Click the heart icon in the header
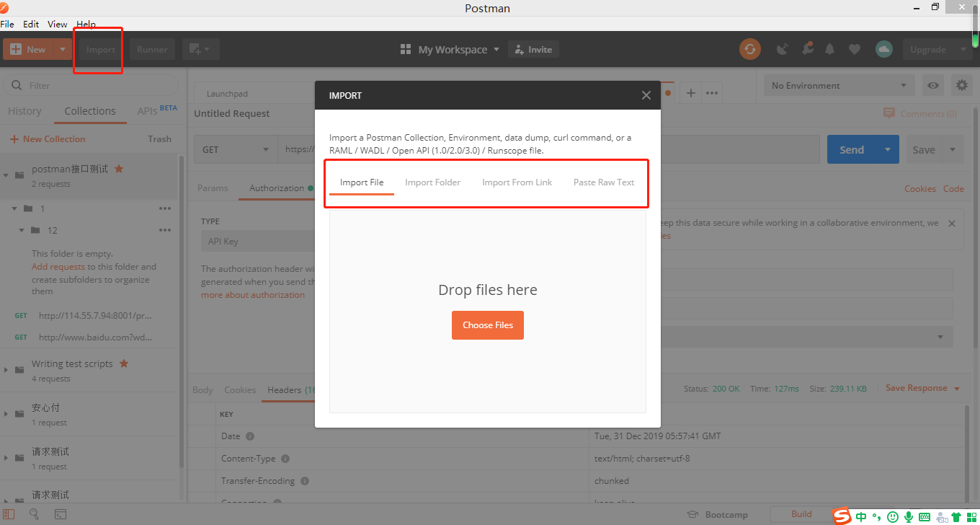This screenshot has width=980, height=525. (x=855, y=49)
